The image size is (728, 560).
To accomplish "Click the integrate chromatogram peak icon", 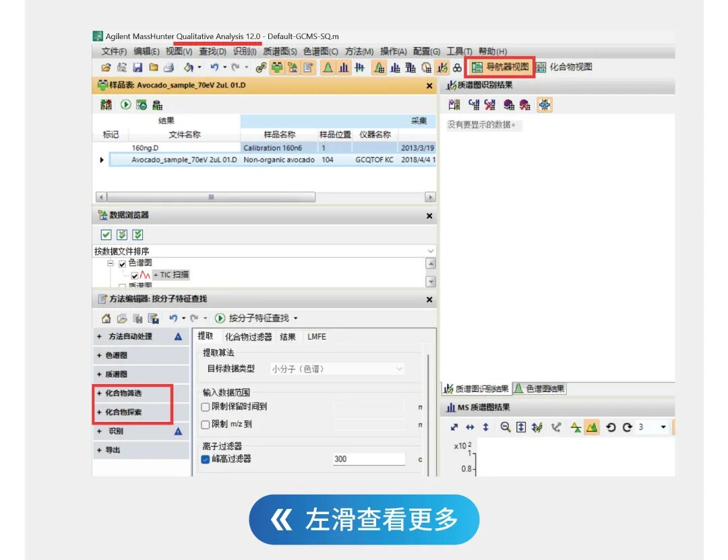I will [328, 68].
